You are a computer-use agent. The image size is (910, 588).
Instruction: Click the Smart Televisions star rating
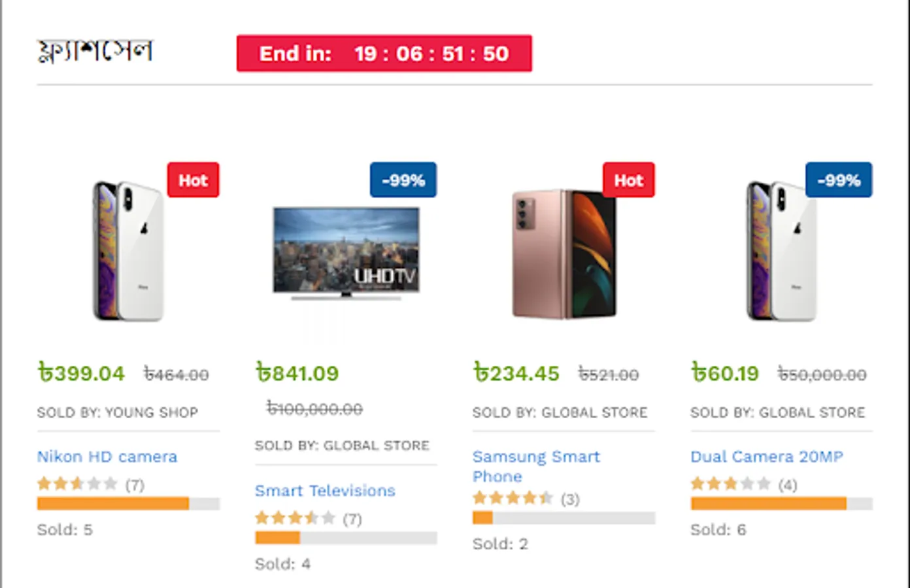(295, 519)
